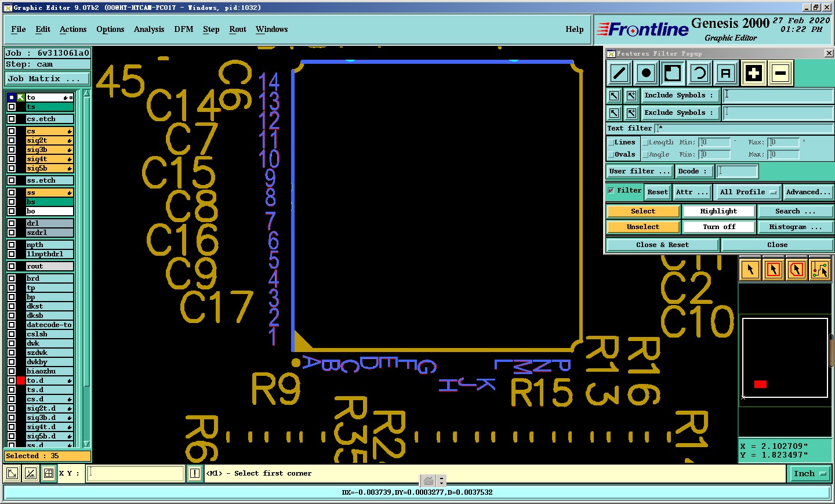Choose the polygon select tool icon

(797, 270)
